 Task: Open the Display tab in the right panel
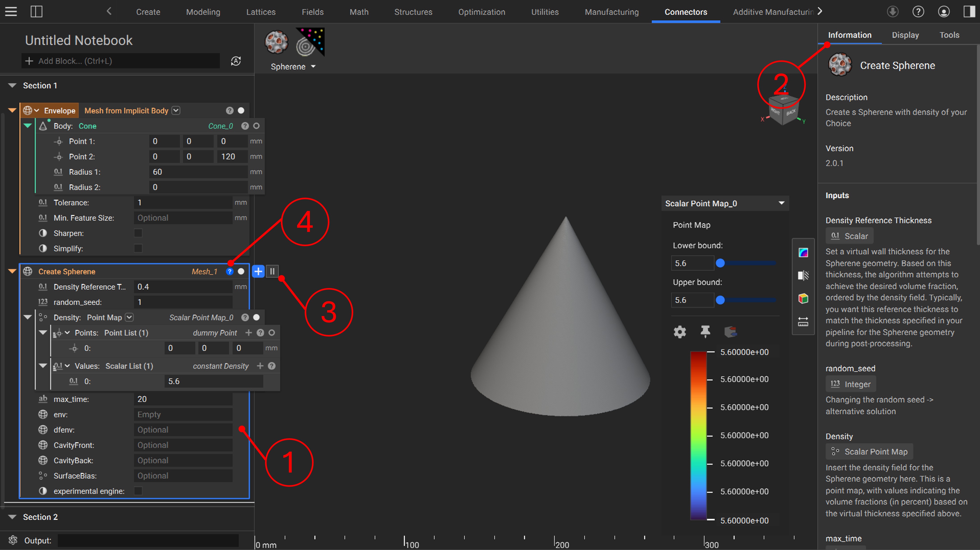[905, 35]
